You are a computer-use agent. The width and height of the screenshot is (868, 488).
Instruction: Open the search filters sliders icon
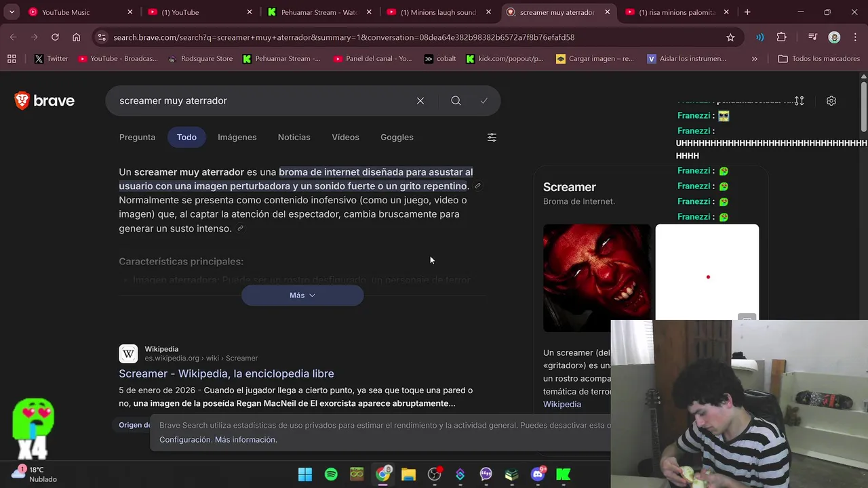(492, 137)
